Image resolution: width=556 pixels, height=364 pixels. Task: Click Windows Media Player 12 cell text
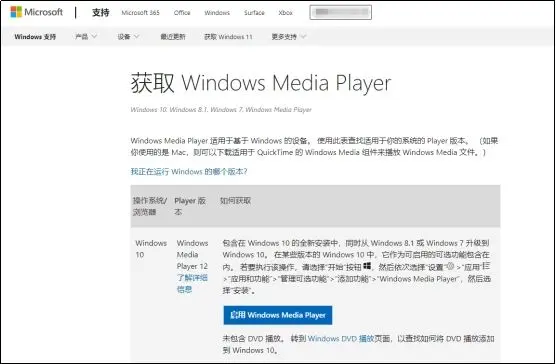(192, 254)
